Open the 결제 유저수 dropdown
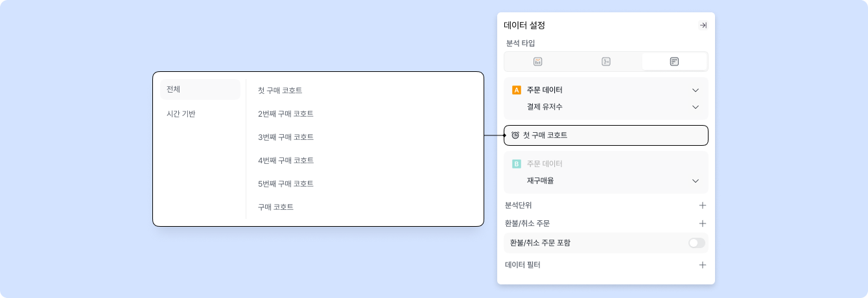The image size is (868, 298). coord(696,107)
